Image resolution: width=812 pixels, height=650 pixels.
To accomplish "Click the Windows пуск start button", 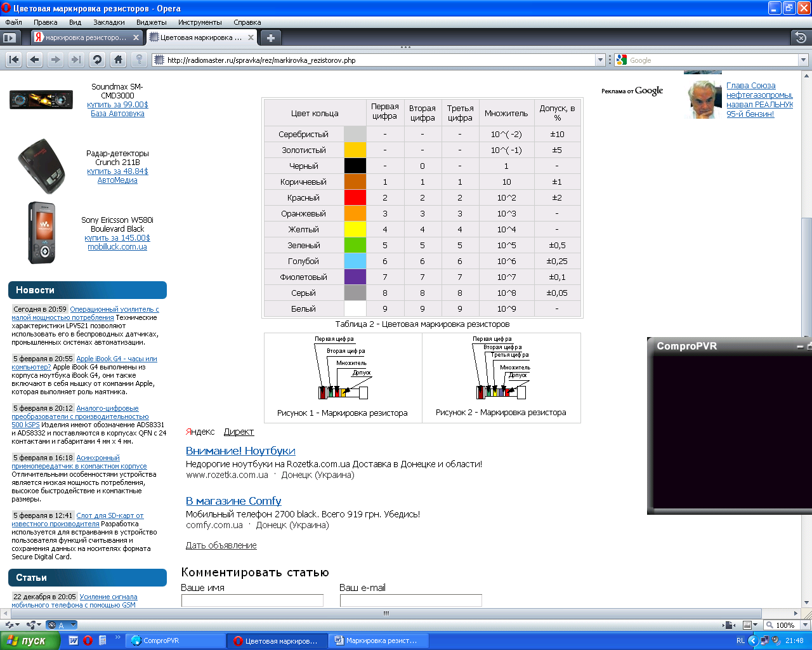I will tap(30, 640).
